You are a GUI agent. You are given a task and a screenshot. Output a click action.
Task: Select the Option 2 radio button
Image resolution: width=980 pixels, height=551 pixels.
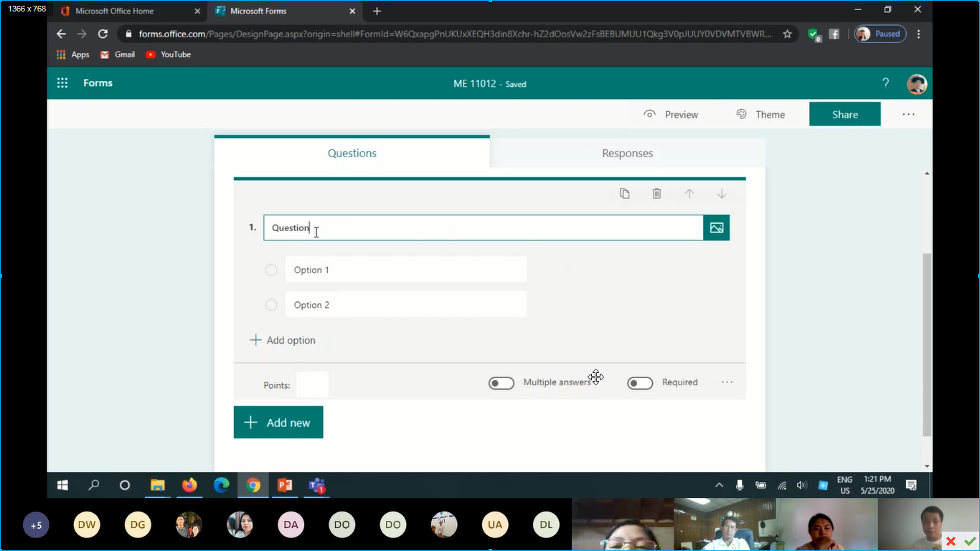[x=271, y=305]
